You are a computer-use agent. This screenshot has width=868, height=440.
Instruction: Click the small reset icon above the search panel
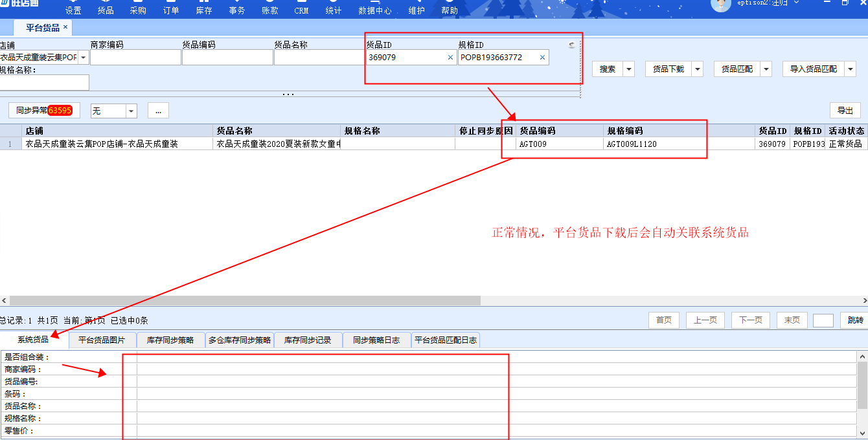[x=571, y=45]
